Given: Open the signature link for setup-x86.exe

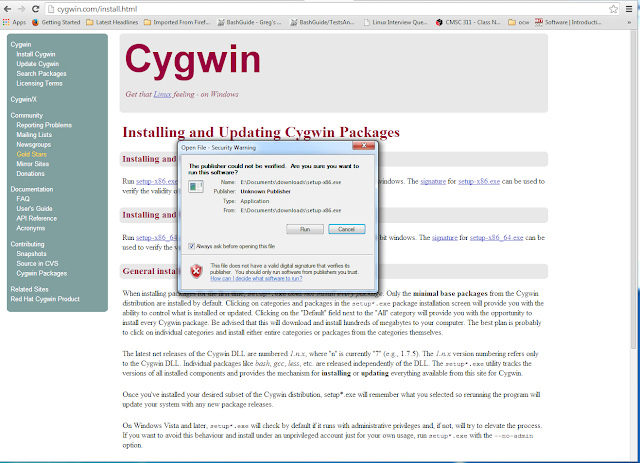Looking at the screenshot, I should 433,181.
